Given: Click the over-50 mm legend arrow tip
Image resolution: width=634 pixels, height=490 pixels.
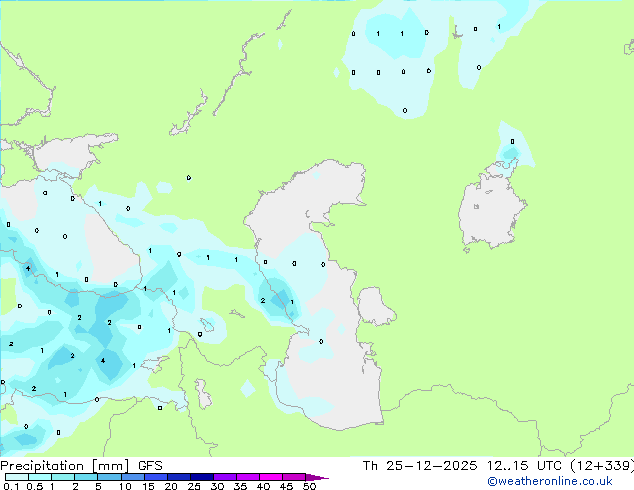Looking at the screenshot, I should pos(317,477).
